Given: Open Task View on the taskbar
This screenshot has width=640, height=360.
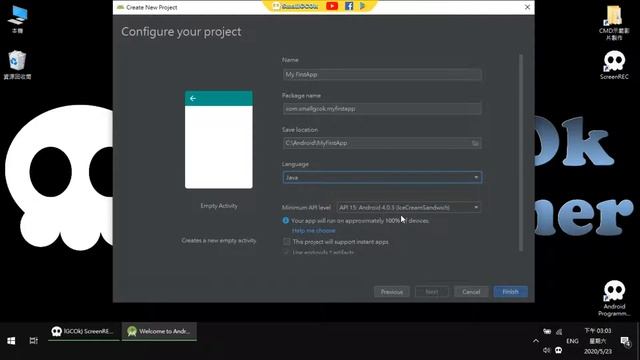Looking at the screenshot, I should (x=33, y=341).
